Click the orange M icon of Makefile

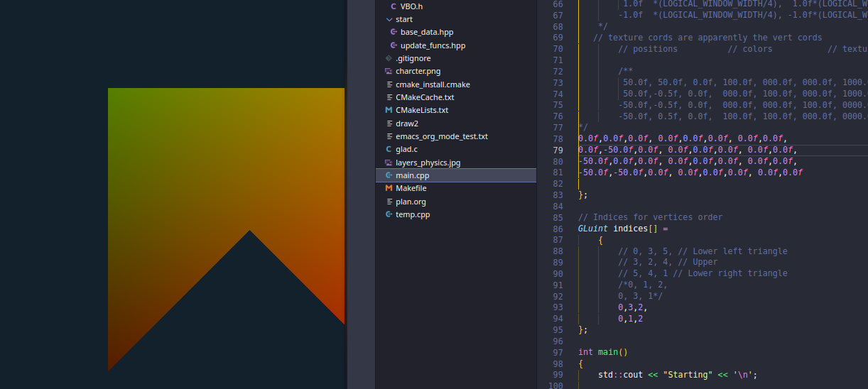pyautogui.click(x=389, y=189)
